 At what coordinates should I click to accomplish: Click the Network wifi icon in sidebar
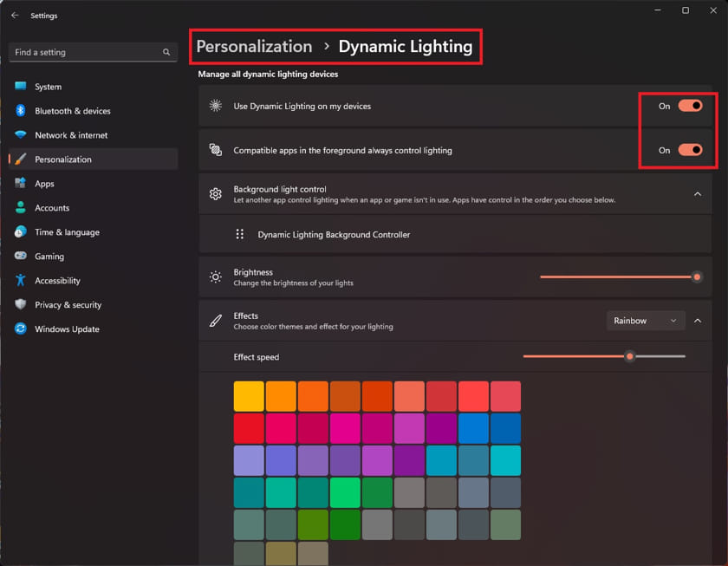(x=21, y=134)
